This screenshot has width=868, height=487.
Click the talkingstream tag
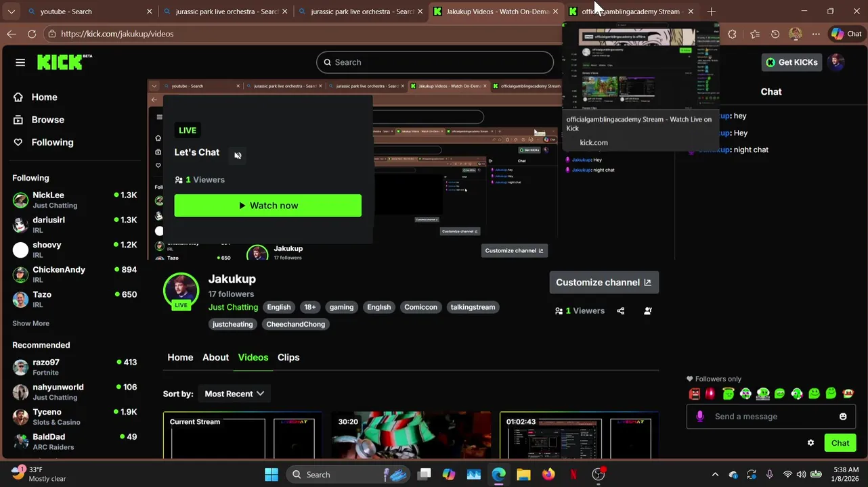coord(473,307)
